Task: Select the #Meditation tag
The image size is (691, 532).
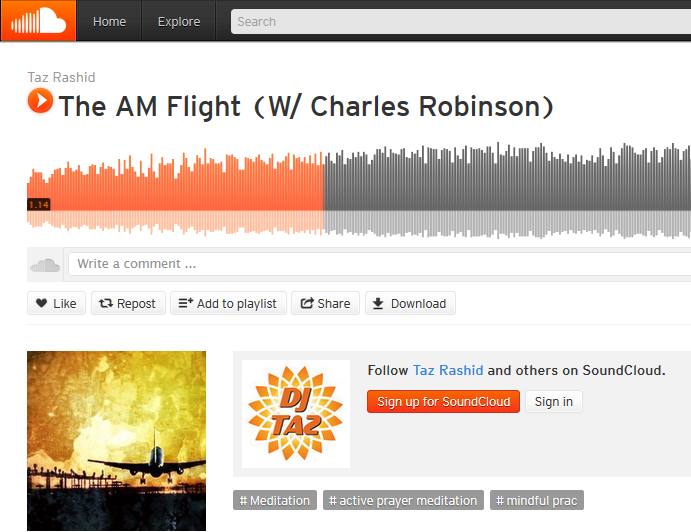Action: [275, 500]
